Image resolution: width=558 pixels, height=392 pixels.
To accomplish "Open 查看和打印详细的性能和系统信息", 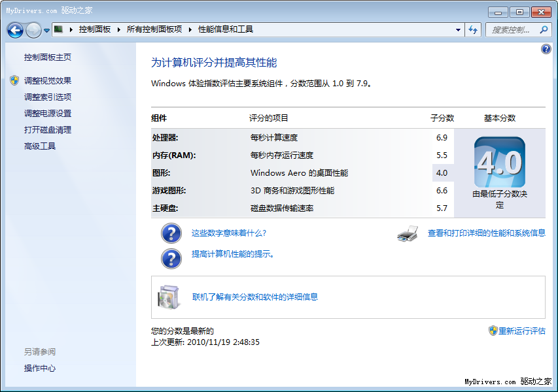I will (x=486, y=233).
